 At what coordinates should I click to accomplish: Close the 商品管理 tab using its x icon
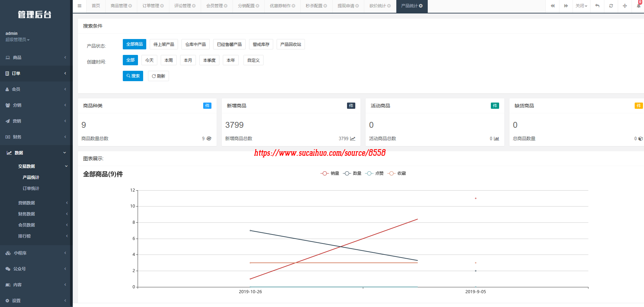pos(130,6)
